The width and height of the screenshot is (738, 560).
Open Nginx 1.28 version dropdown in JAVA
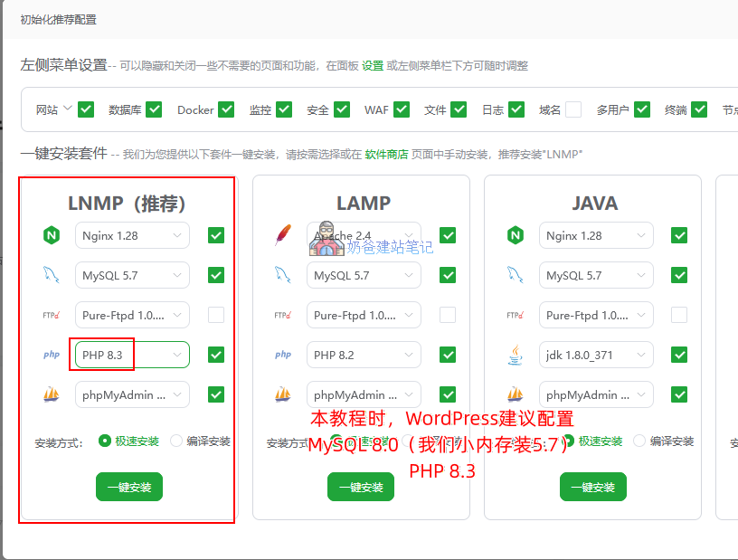pos(596,235)
